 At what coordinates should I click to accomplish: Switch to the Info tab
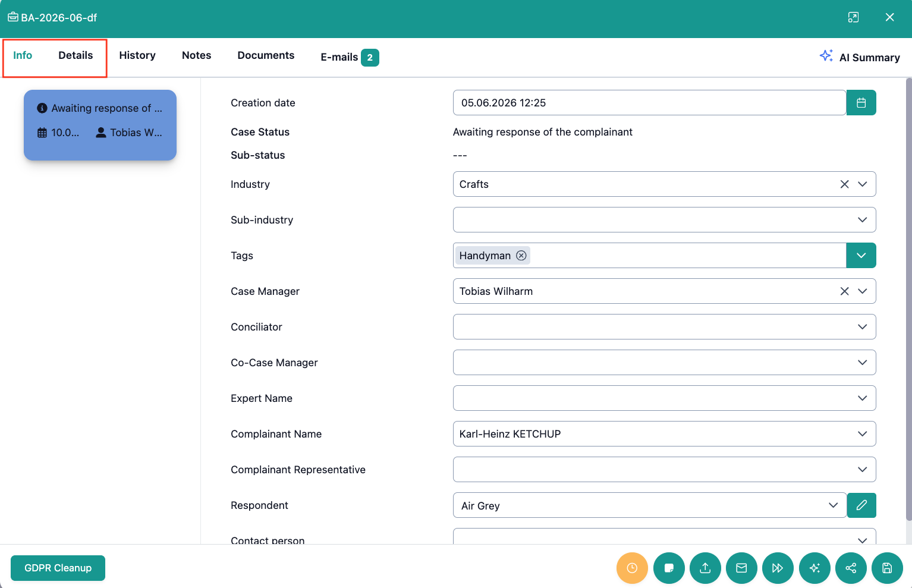23,55
